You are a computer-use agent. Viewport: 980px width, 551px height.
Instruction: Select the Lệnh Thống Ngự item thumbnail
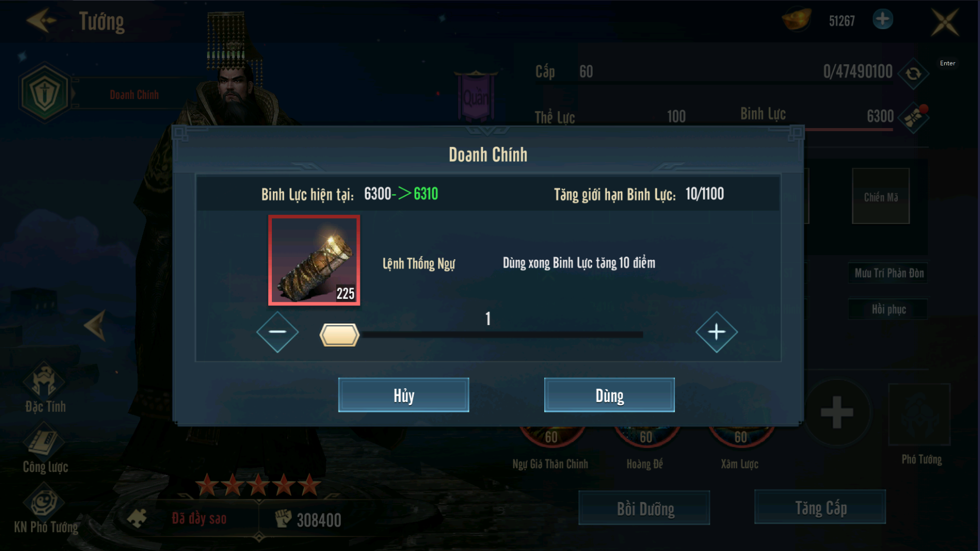314,260
